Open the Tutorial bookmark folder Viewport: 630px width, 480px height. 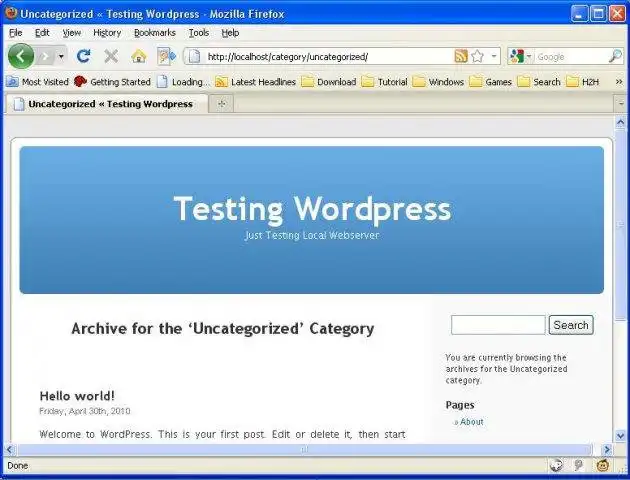(x=385, y=82)
